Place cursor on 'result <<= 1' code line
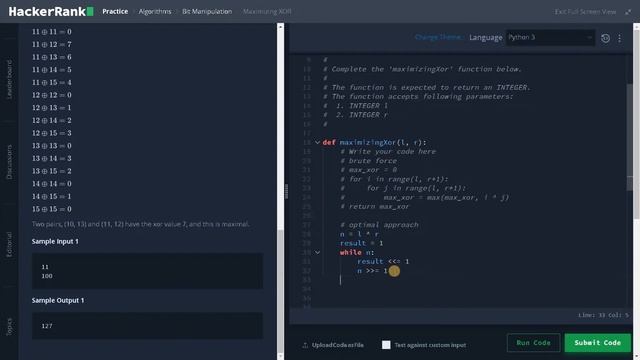The width and height of the screenshot is (640, 360). point(383,262)
